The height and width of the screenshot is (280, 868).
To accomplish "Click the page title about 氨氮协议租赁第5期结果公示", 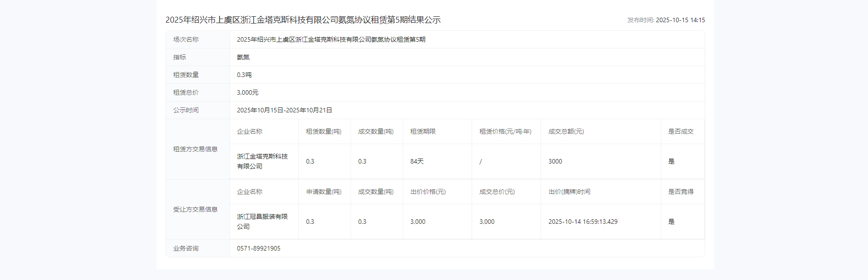I will pos(303,20).
